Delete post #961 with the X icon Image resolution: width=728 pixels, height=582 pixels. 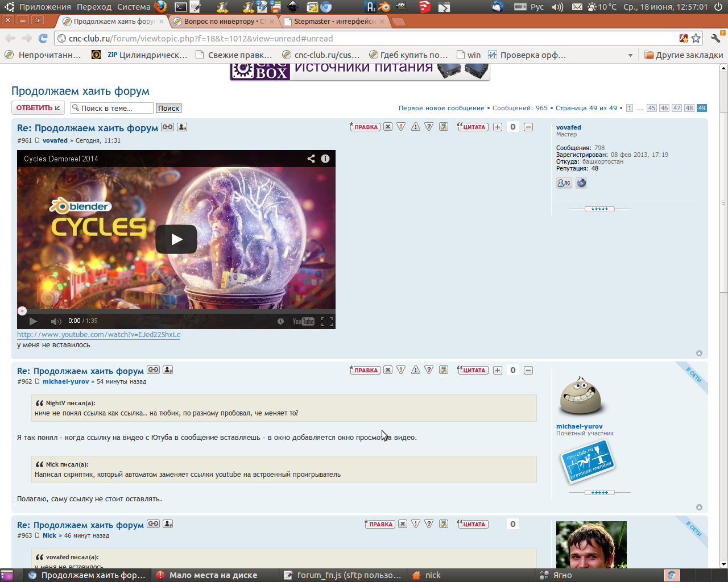point(387,127)
